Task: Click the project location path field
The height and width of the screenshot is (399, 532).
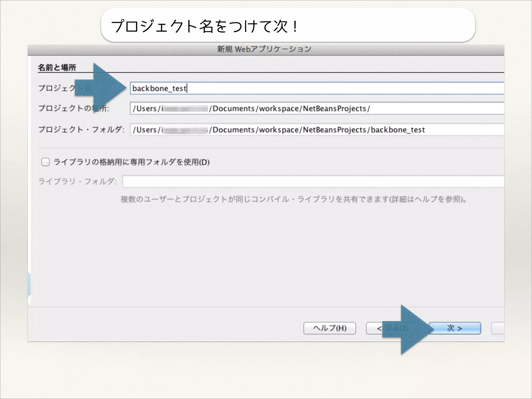Action: pos(317,108)
